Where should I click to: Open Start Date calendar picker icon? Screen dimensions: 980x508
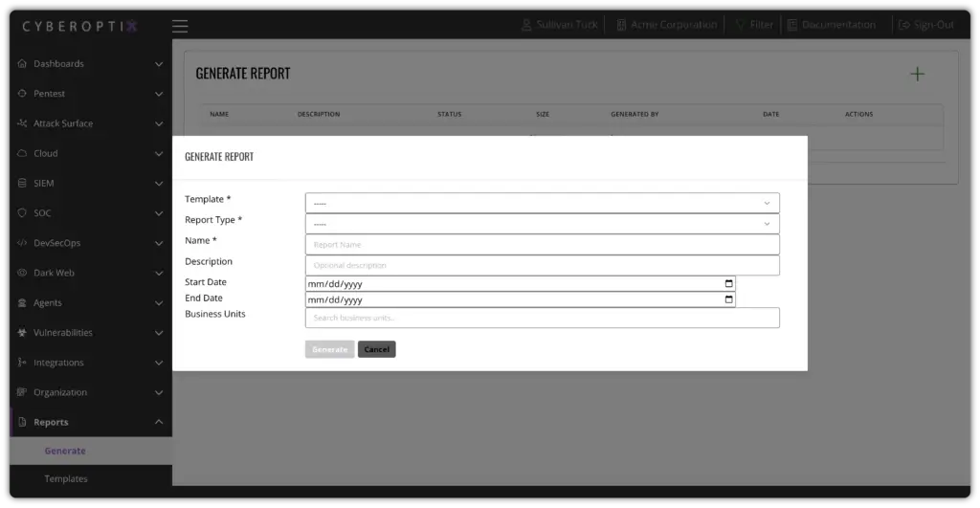tap(728, 284)
